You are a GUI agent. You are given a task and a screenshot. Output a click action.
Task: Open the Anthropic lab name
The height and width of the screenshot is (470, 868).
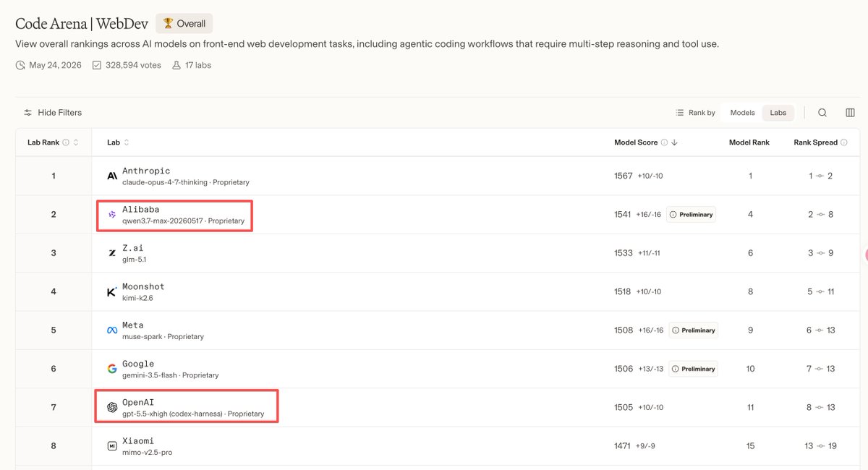(x=146, y=171)
